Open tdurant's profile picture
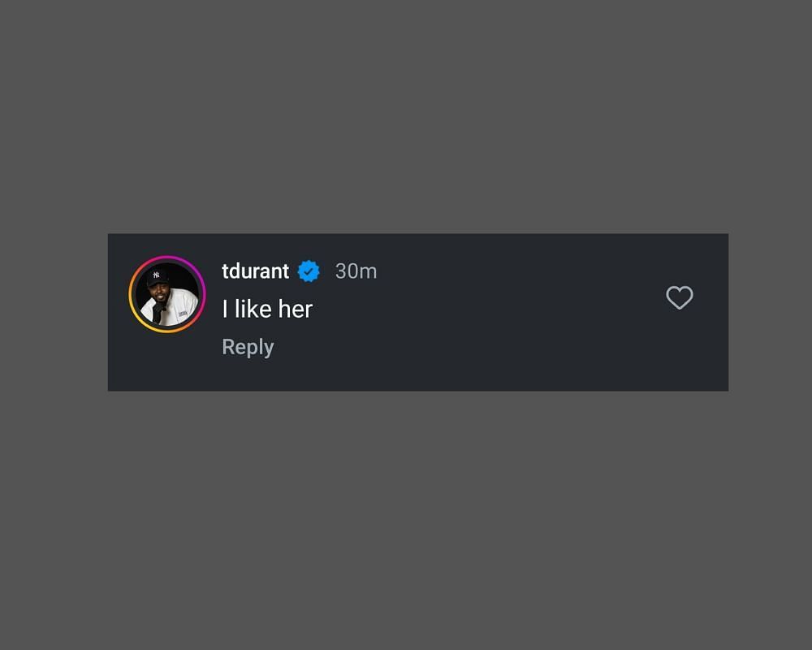The height and width of the screenshot is (650, 812). [x=167, y=294]
